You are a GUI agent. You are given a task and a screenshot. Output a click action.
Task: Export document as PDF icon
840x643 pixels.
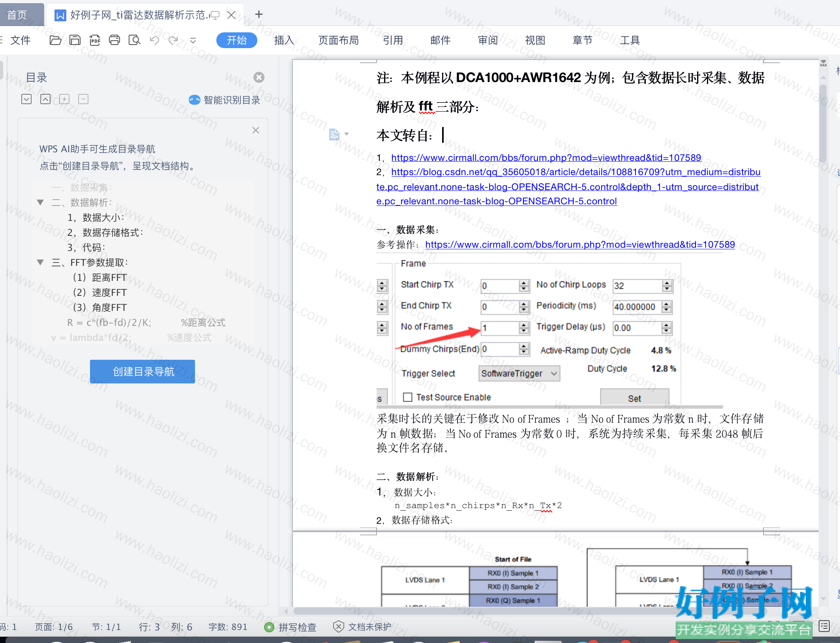(x=95, y=40)
